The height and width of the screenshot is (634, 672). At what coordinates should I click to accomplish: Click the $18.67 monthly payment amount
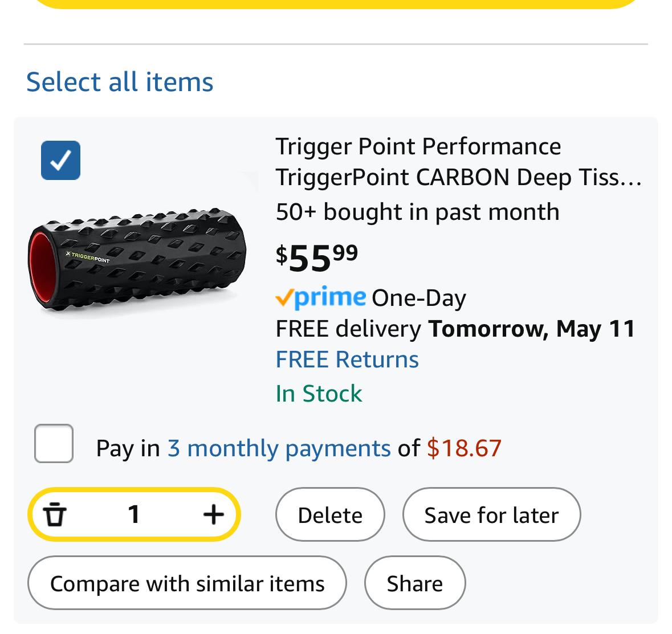(x=464, y=448)
